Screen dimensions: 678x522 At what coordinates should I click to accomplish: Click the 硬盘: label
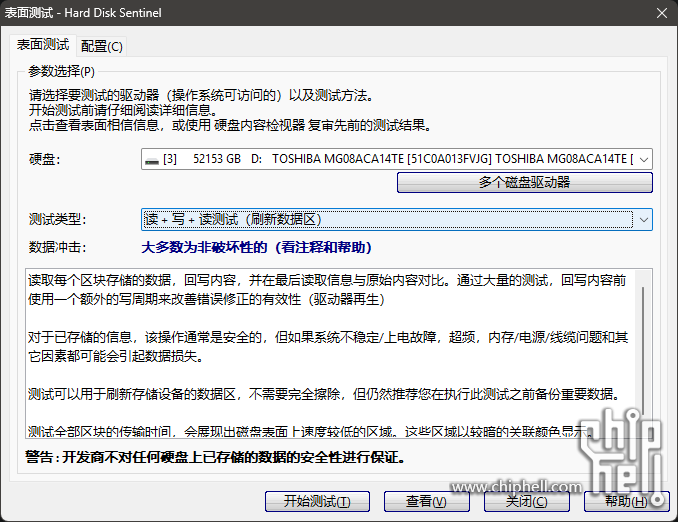[x=45, y=160]
